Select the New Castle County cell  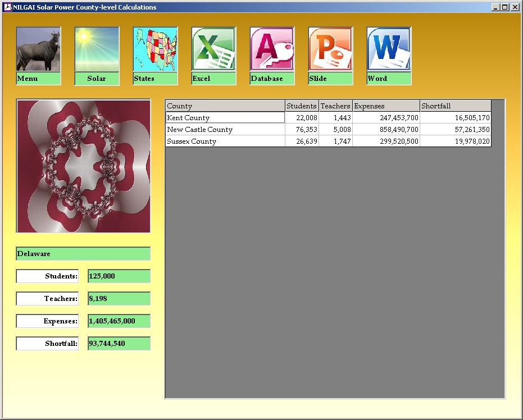click(x=225, y=130)
